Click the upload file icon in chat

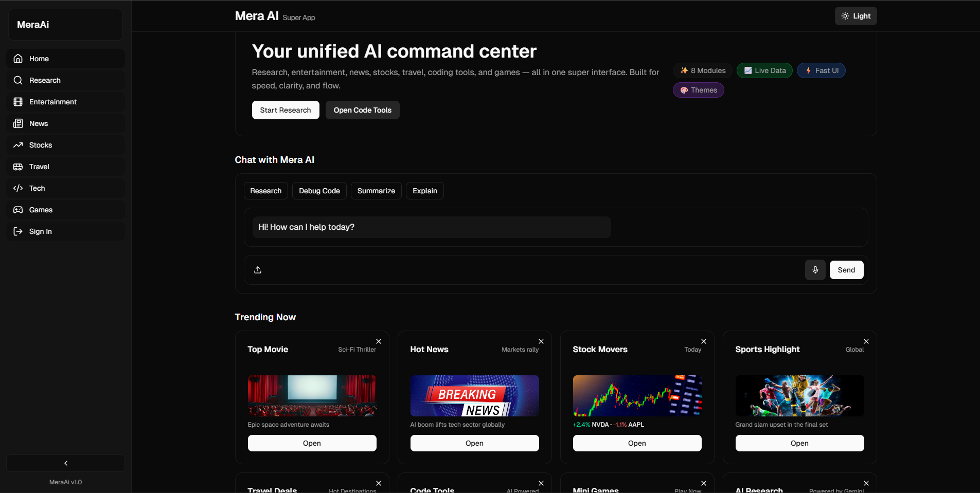(258, 270)
